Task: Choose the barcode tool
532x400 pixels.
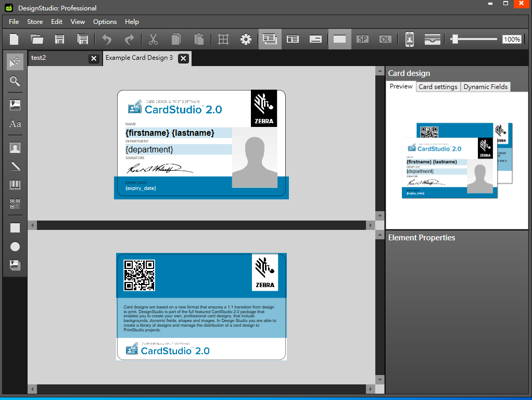Action: click(x=15, y=185)
